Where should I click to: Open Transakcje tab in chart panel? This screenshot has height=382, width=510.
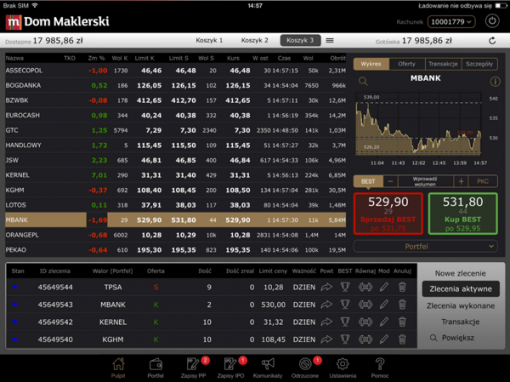click(x=443, y=64)
